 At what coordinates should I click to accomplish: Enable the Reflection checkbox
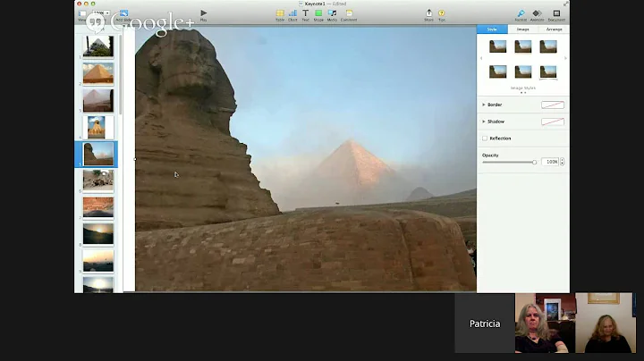(x=485, y=139)
